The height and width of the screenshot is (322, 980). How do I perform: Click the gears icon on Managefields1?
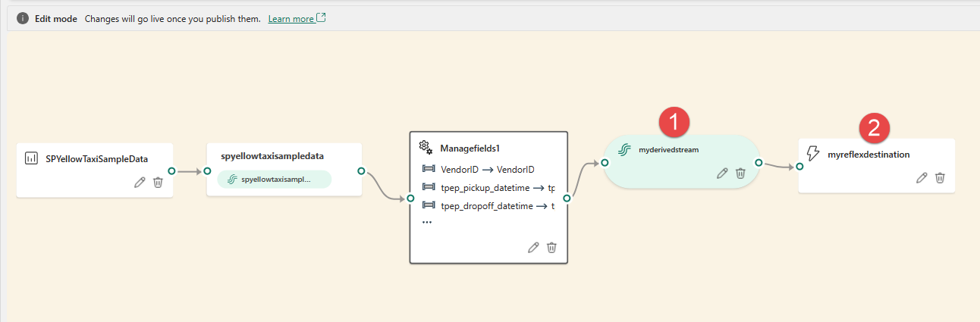pos(426,147)
